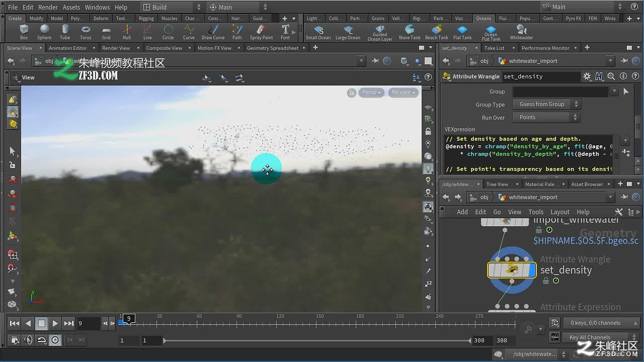Apply the Whitewater shelf tool
644x362 pixels.
522,33
